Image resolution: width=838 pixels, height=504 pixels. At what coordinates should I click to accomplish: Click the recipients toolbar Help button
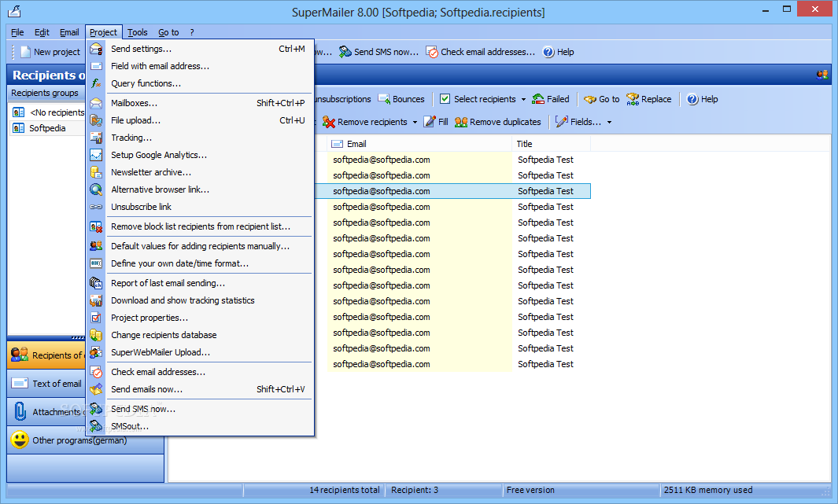[x=702, y=99]
